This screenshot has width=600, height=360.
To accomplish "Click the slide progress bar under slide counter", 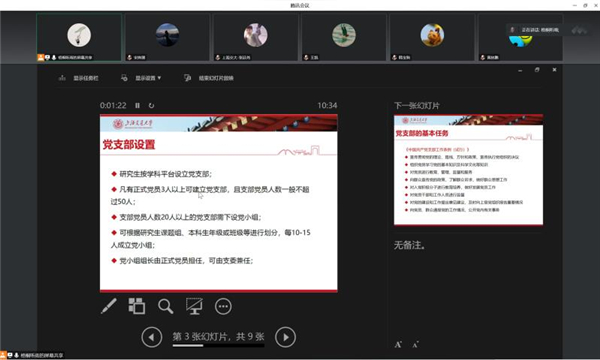I will [218, 345].
